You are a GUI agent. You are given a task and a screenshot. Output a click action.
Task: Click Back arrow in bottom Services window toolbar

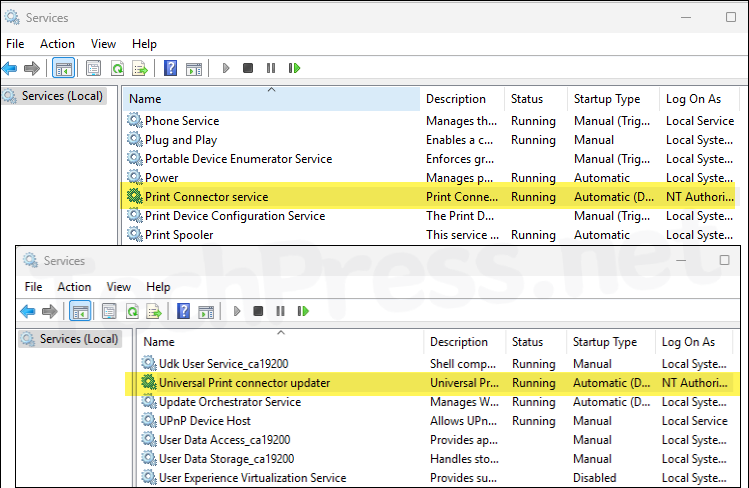(x=28, y=311)
